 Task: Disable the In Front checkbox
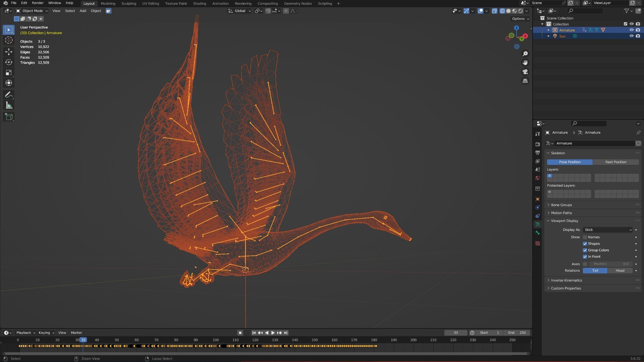click(x=585, y=257)
